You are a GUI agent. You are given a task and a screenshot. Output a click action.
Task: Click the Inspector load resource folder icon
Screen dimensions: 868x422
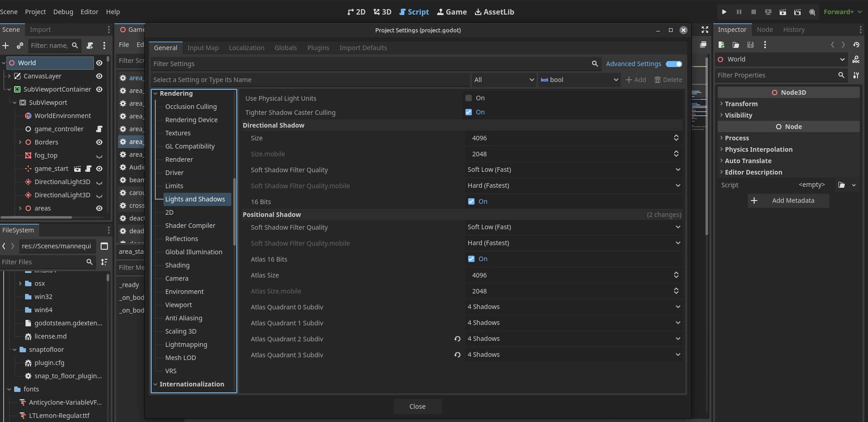point(736,45)
